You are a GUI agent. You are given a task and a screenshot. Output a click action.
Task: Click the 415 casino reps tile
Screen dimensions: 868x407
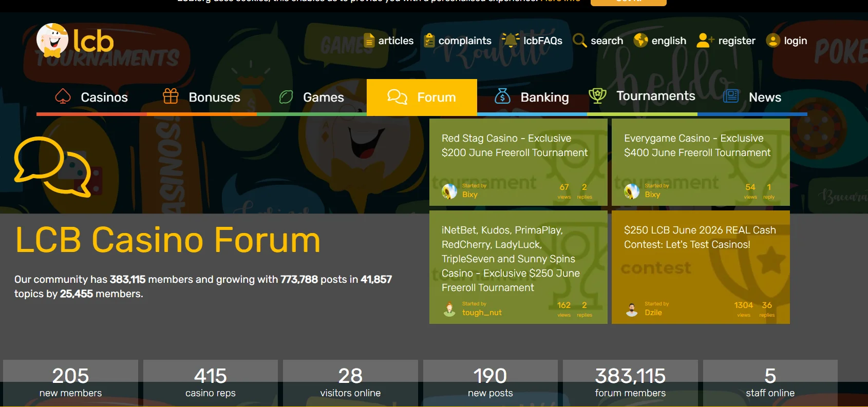[x=211, y=382]
